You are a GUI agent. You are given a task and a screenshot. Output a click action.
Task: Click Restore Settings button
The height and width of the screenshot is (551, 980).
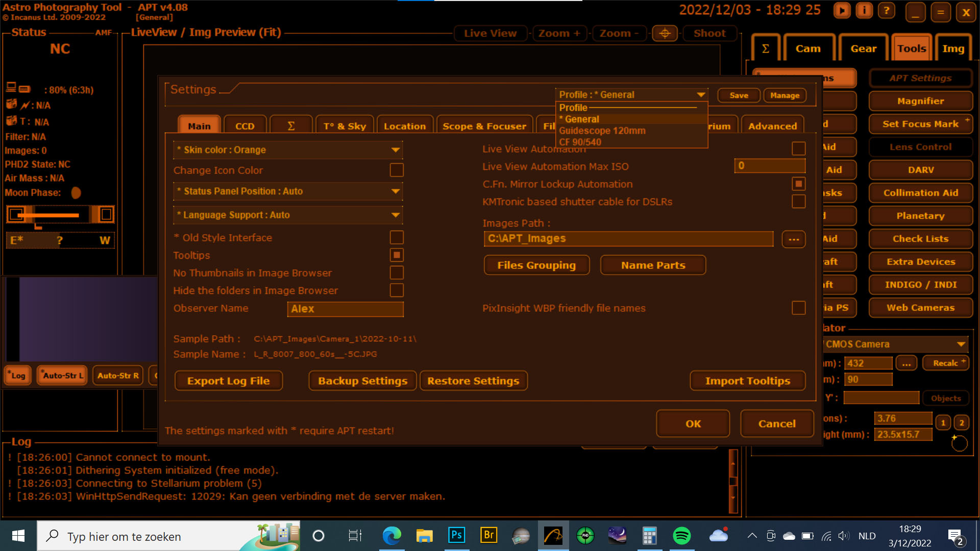[473, 381]
